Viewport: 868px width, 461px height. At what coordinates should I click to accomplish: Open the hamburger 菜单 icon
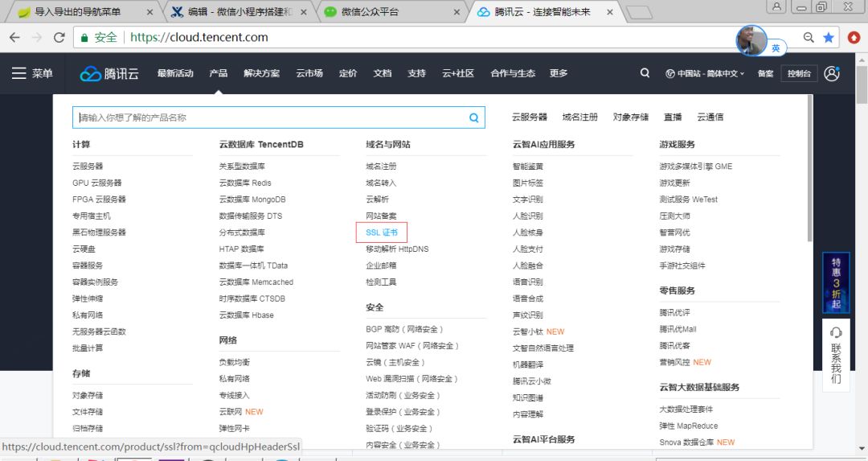(x=18, y=73)
